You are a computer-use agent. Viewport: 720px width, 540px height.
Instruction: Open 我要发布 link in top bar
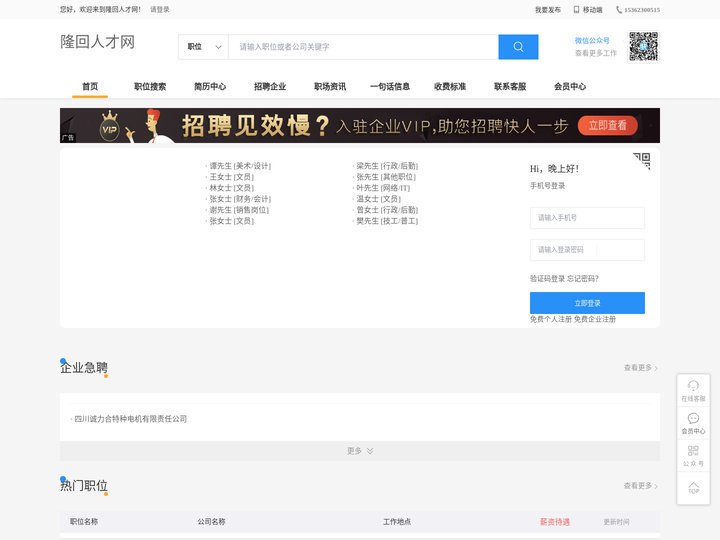point(547,10)
